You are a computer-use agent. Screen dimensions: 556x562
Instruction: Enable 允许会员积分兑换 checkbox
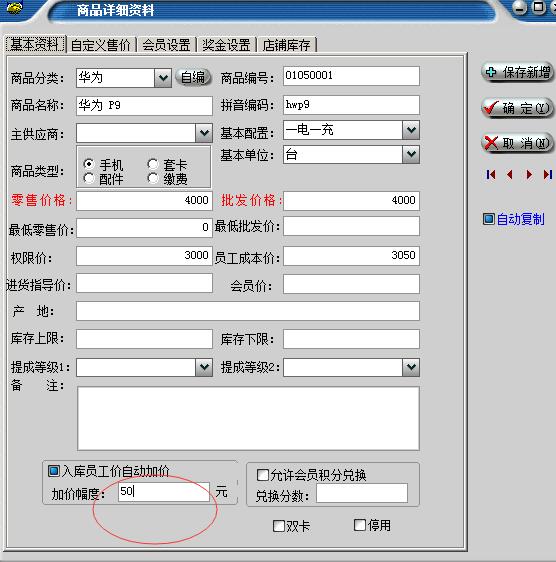pos(263,475)
